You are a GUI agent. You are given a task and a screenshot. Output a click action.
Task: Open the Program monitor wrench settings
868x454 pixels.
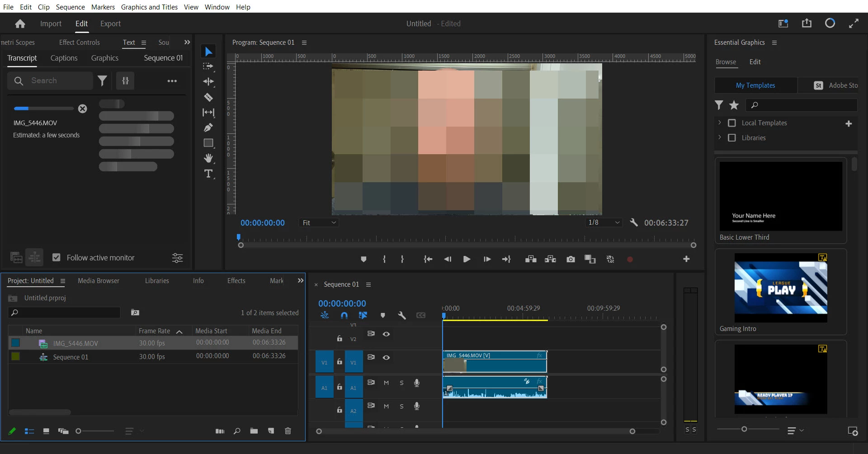(634, 222)
